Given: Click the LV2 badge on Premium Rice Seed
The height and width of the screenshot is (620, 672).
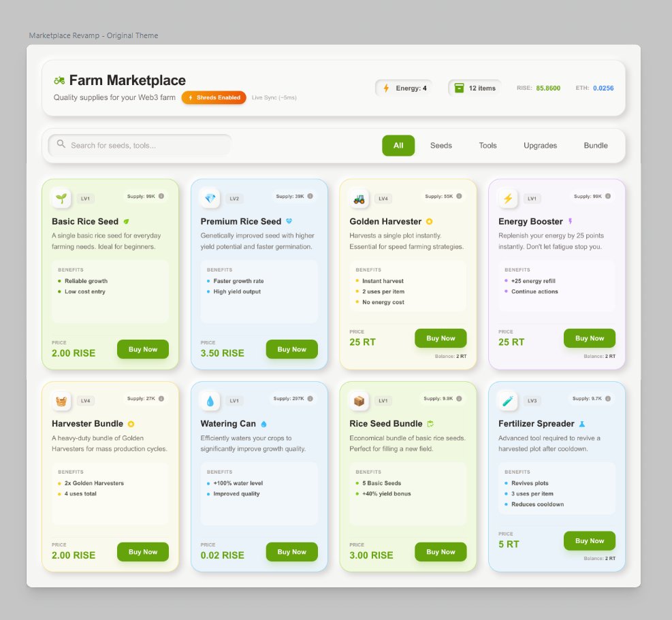Looking at the screenshot, I should pyautogui.click(x=234, y=198).
